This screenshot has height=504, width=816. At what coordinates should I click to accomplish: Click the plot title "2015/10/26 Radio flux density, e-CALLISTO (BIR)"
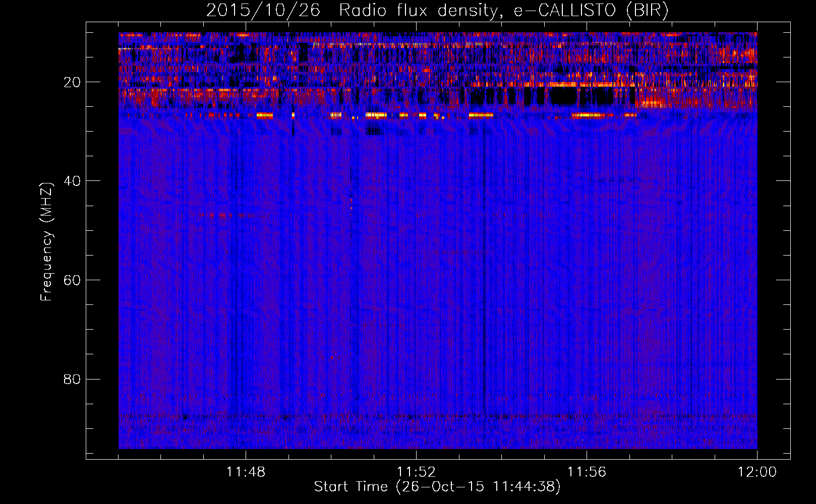[437, 11]
